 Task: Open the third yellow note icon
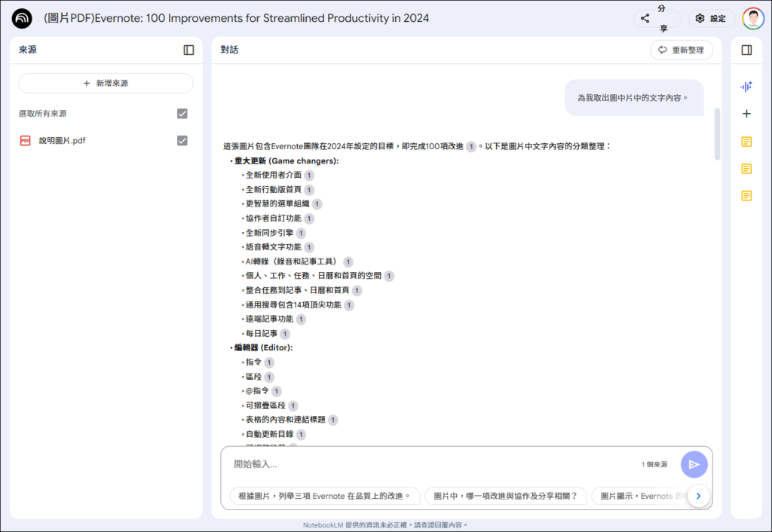746,196
